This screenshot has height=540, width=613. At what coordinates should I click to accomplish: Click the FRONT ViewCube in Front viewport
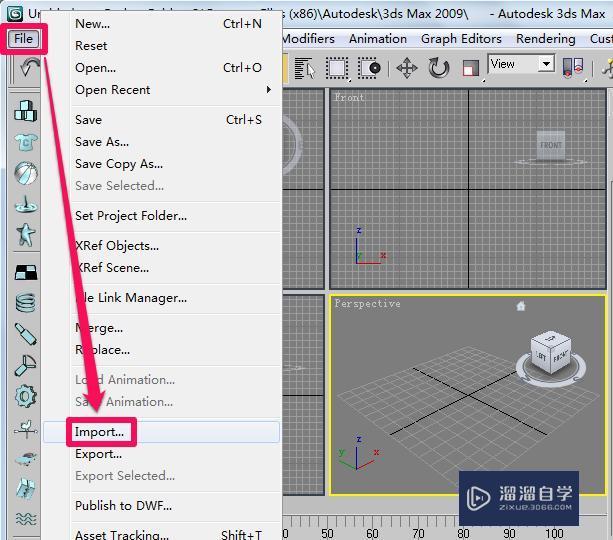550,145
